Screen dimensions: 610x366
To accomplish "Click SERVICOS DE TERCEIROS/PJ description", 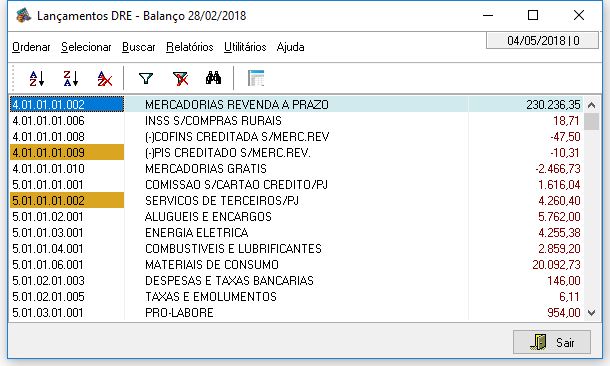I will pos(222,200).
